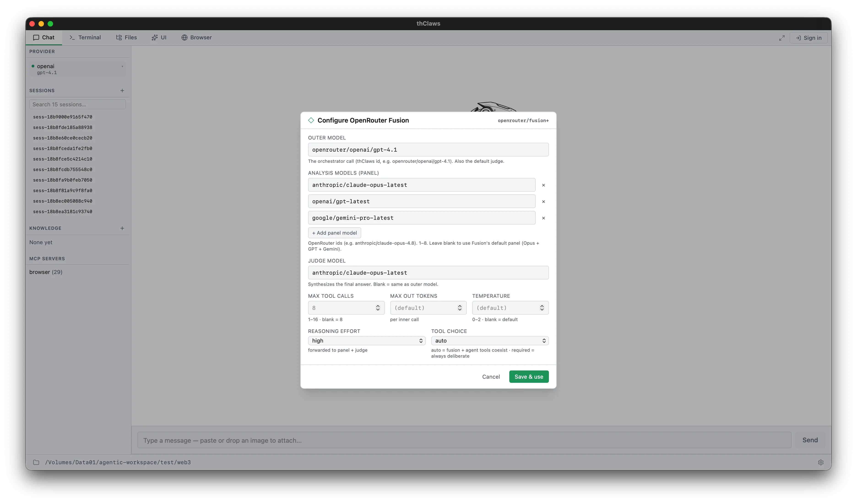The height and width of the screenshot is (504, 857).
Task: Add a new session with the plus icon
Action: (122, 90)
